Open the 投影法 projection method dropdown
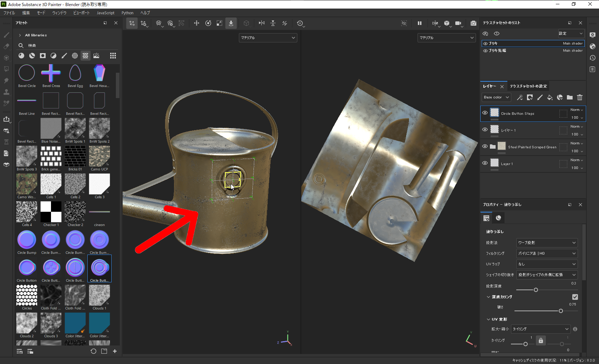The height and width of the screenshot is (364, 599). pos(547,242)
